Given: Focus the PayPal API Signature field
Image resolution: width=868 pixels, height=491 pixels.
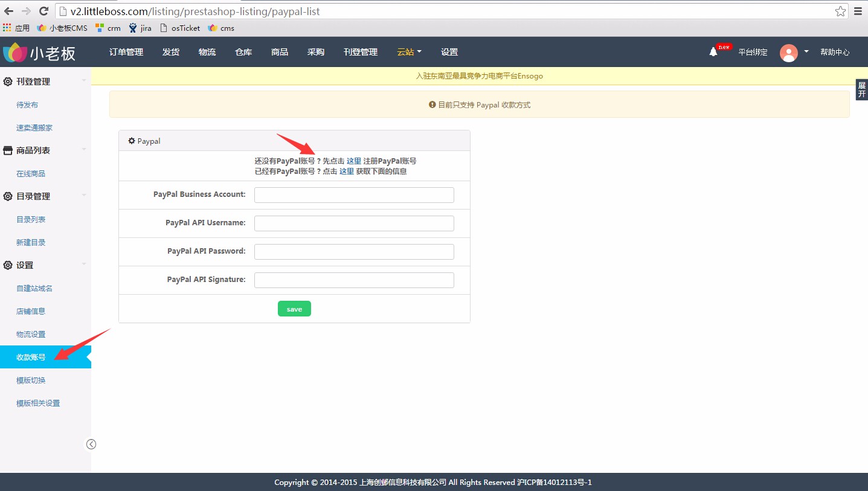Looking at the screenshot, I should [x=354, y=280].
